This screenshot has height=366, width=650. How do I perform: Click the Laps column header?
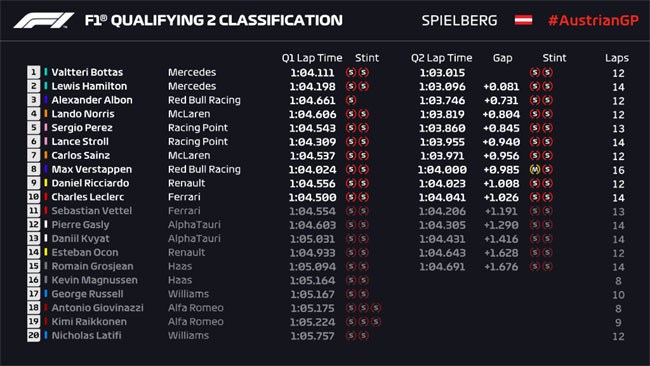tap(617, 58)
